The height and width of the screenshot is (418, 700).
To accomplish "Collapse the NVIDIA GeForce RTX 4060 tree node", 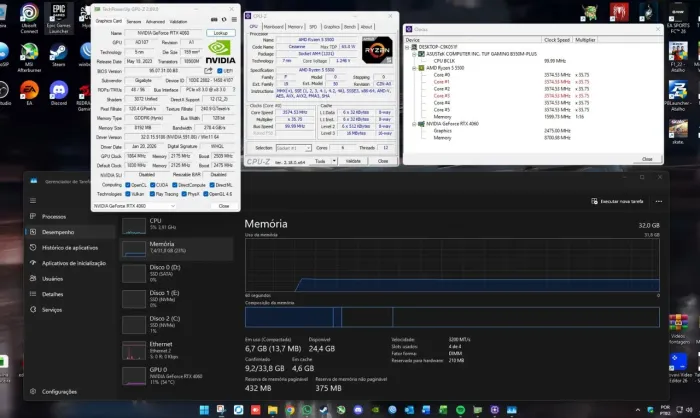I will (x=414, y=124).
